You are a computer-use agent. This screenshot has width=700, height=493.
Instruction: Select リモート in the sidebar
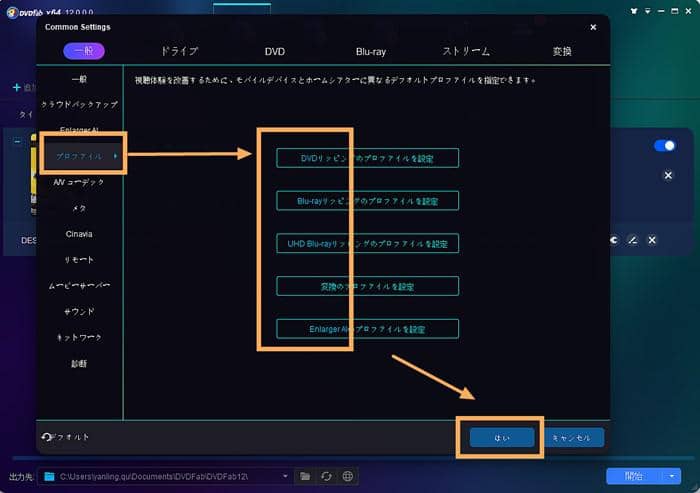coord(79,259)
